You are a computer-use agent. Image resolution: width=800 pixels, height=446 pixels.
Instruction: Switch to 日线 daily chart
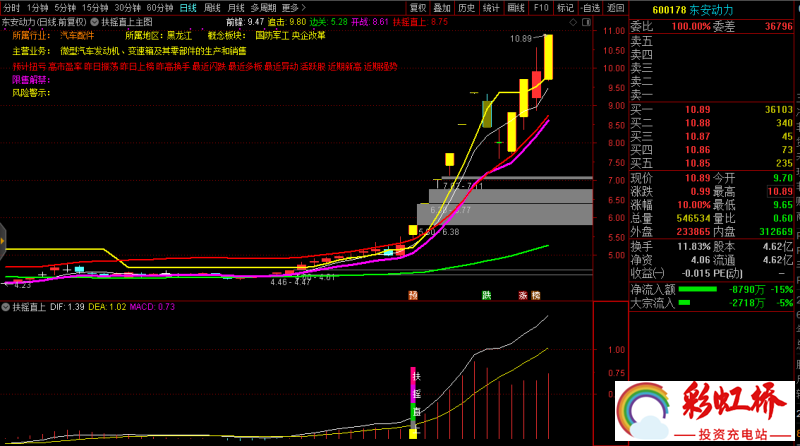[x=188, y=8]
